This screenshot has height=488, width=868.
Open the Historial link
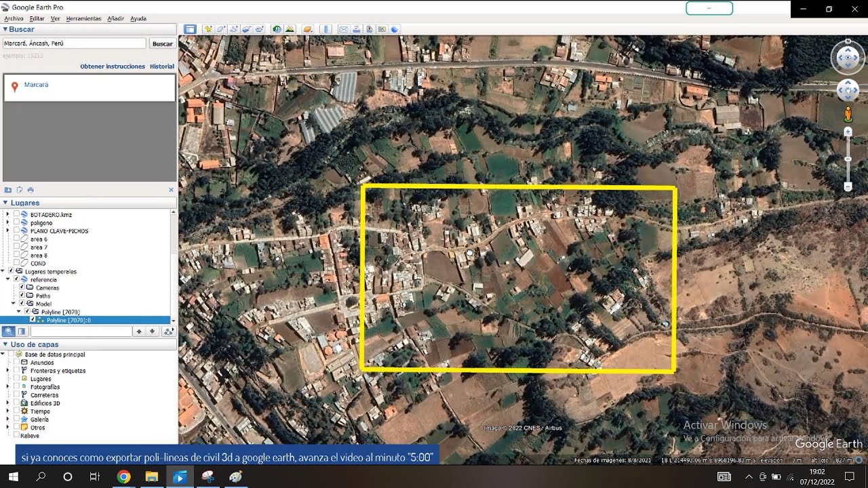pos(162,66)
